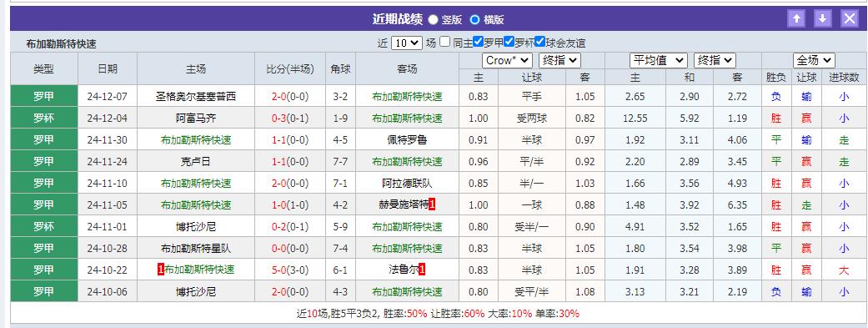Click the down arrow icon in header
Viewport: 868px width, 328px height.
pos(823,19)
